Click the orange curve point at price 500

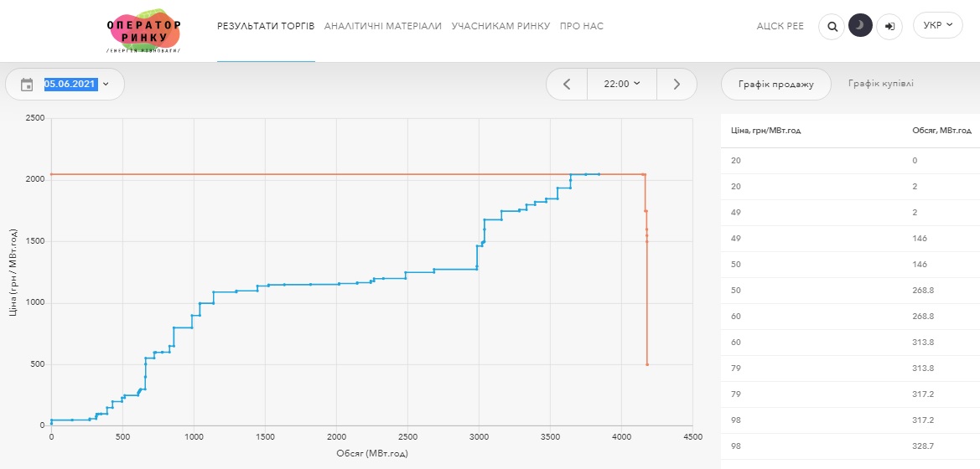647,364
